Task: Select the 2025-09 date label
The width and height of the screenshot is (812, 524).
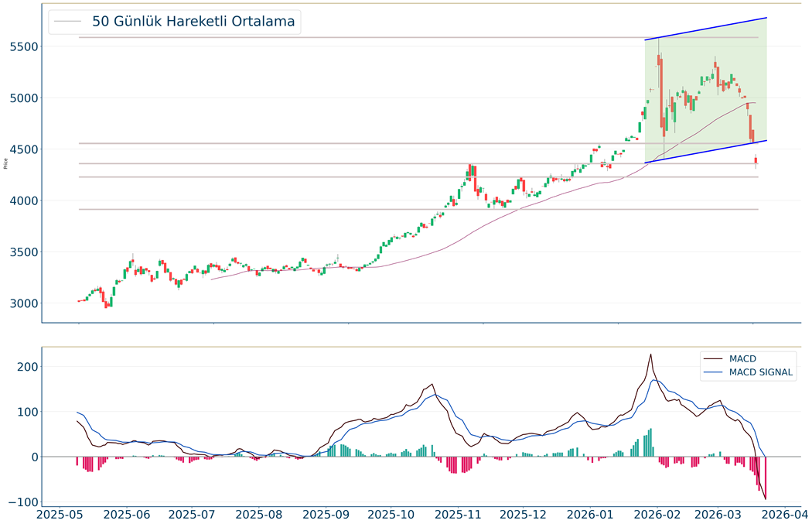Action: [326, 513]
